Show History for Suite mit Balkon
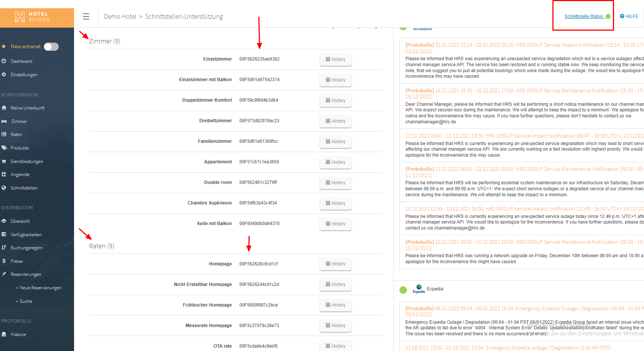The width and height of the screenshot is (644, 351). pyautogui.click(x=335, y=224)
